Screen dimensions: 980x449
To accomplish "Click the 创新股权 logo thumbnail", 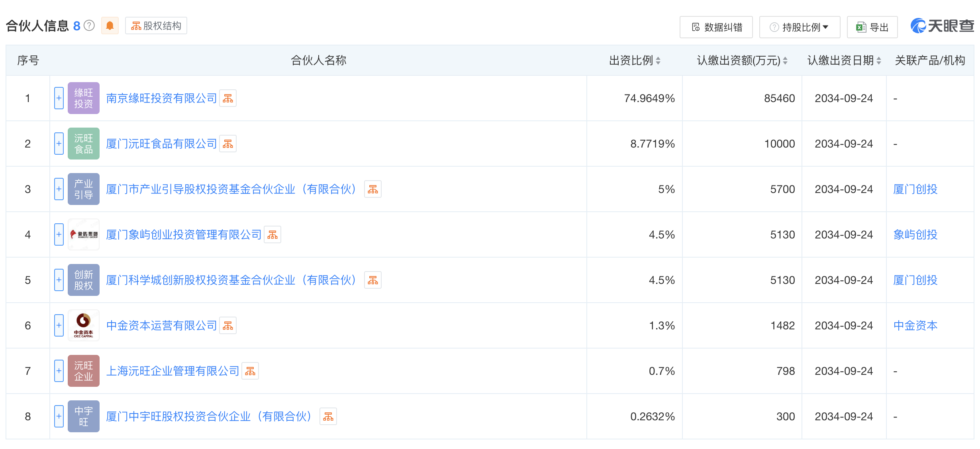I will [84, 280].
